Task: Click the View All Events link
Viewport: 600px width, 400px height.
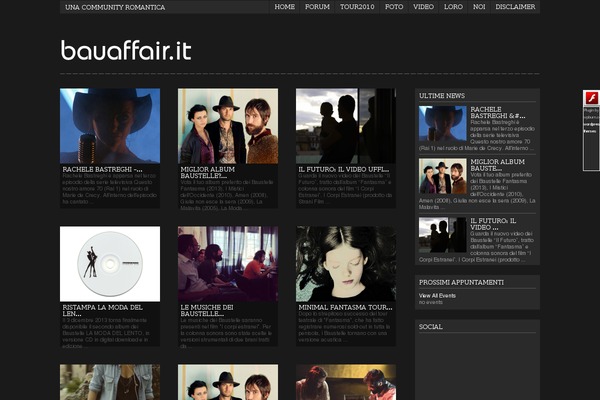Action: [x=437, y=296]
